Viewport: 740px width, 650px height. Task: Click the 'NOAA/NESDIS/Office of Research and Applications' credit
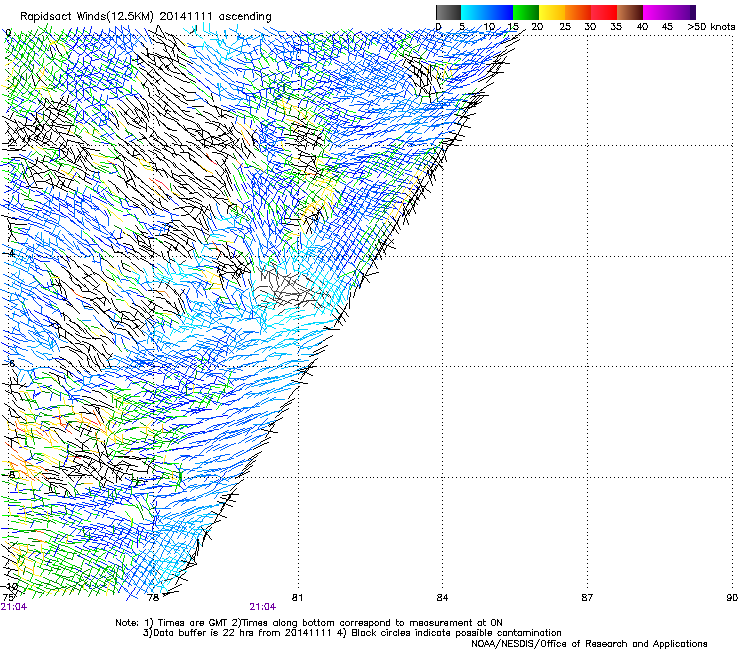click(x=589, y=644)
